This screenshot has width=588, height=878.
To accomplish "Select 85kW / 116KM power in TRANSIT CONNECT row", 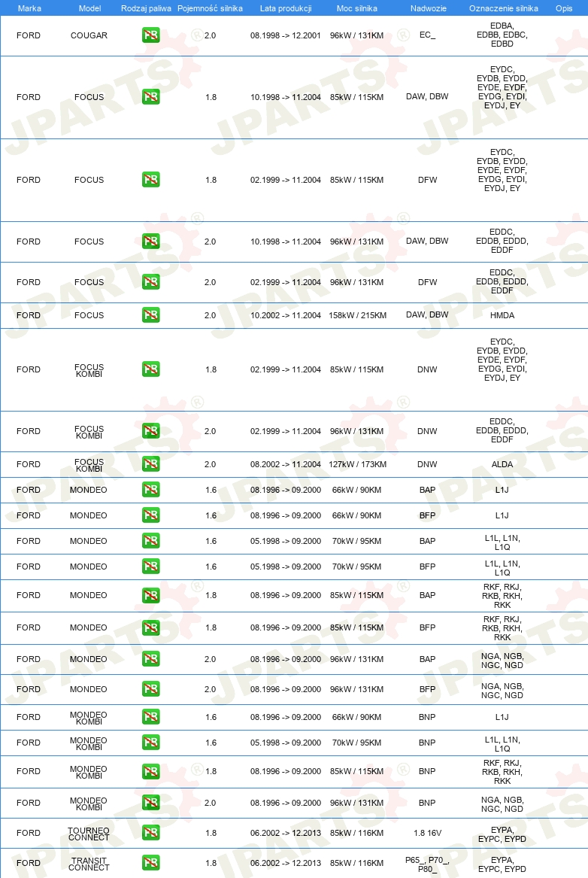I will [357, 863].
